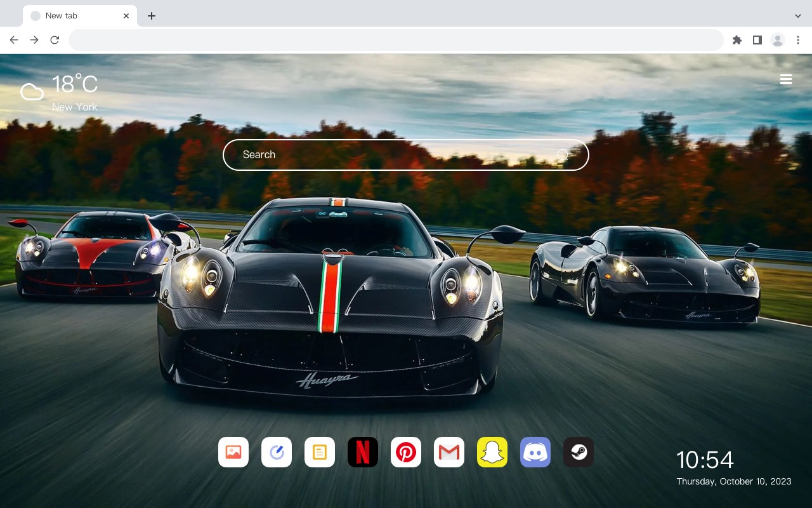Open the Steam shortcut icon
Screen dimensions: 812x508
pos(579,452)
